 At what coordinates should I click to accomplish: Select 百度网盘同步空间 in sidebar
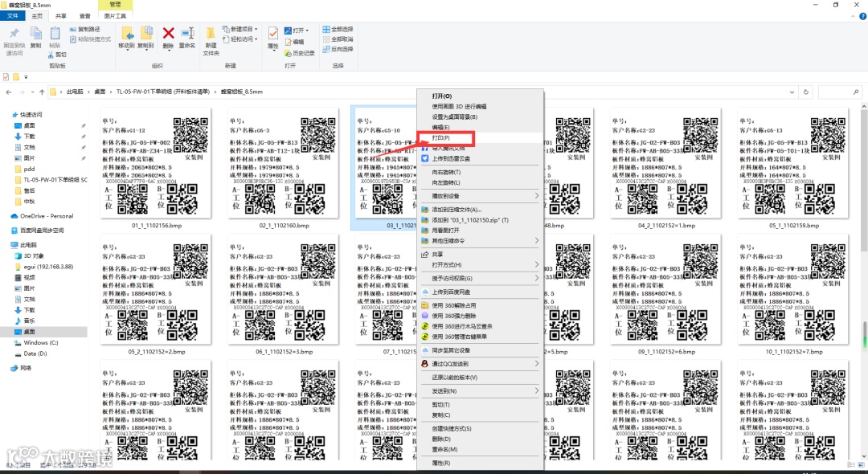[x=42, y=230]
